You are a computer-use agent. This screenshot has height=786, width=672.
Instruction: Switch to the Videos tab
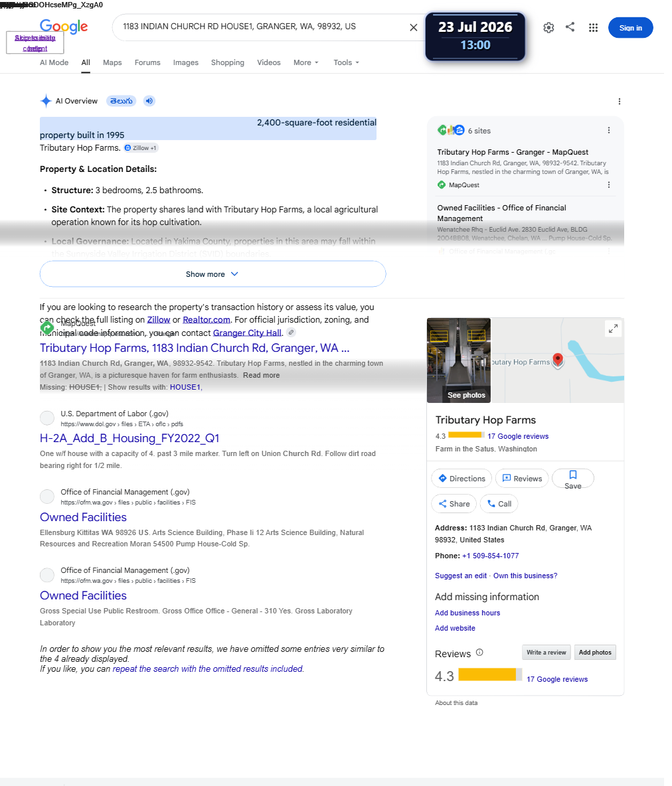point(269,62)
